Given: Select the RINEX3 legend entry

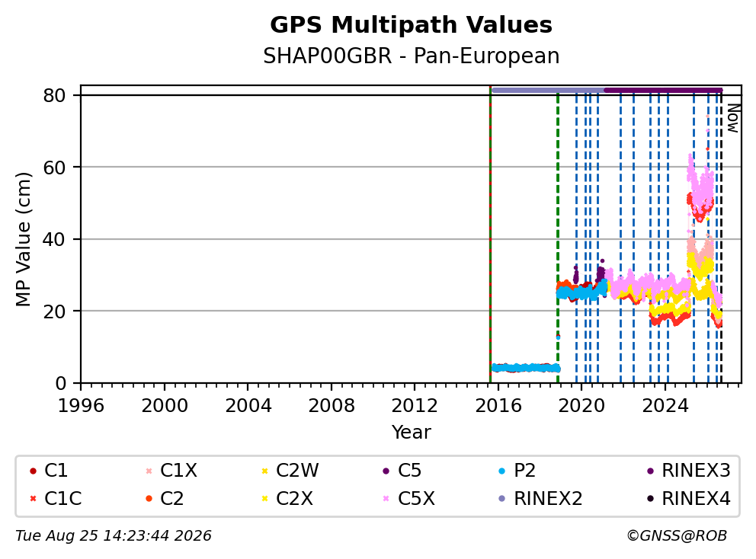Looking at the screenshot, I should (x=690, y=471).
